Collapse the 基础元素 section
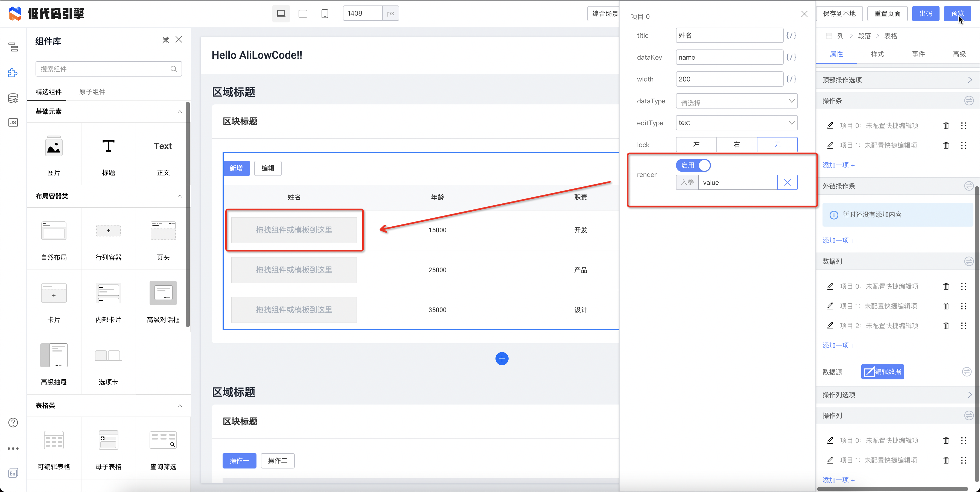The width and height of the screenshot is (980, 492). (180, 112)
